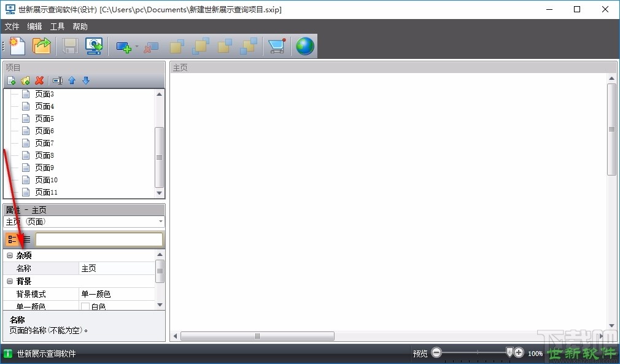Click the white 单一颜色 color swatch
620x364 pixels.
[85, 306]
